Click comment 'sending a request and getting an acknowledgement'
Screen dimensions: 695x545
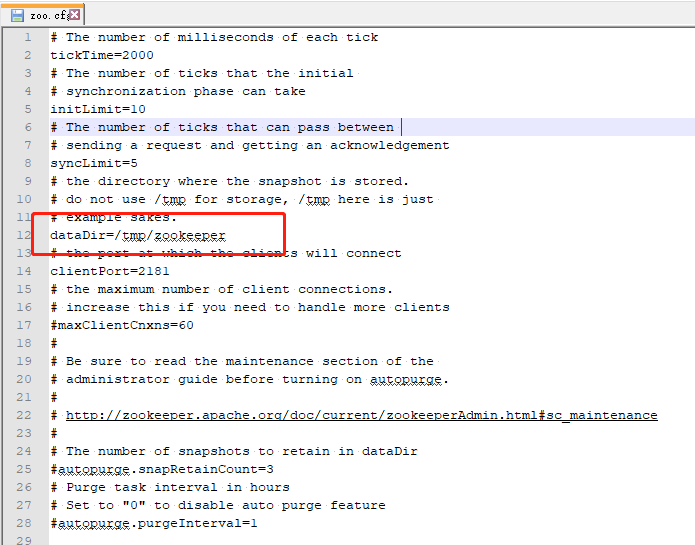click(x=258, y=145)
